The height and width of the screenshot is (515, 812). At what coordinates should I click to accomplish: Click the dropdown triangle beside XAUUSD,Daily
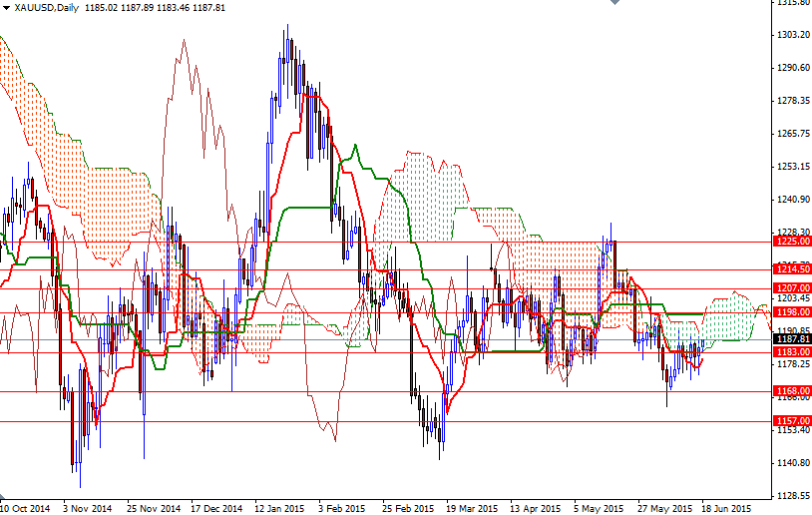[x=6, y=8]
